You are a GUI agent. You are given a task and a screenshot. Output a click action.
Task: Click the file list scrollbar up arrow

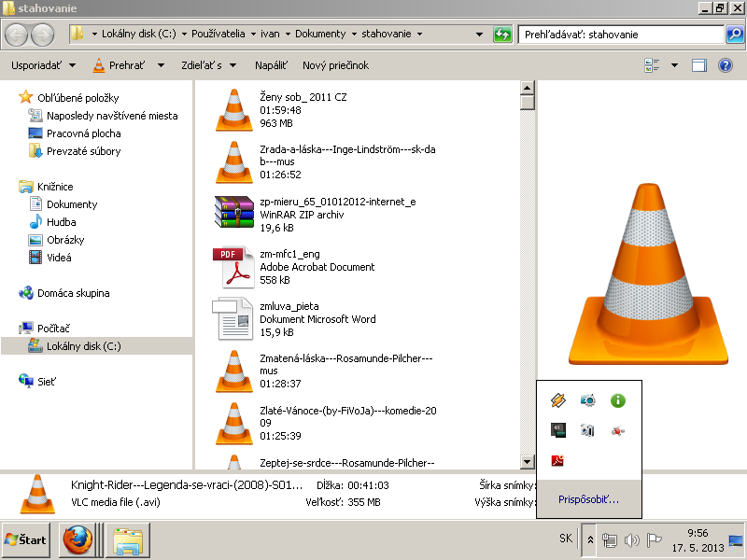tap(527, 88)
